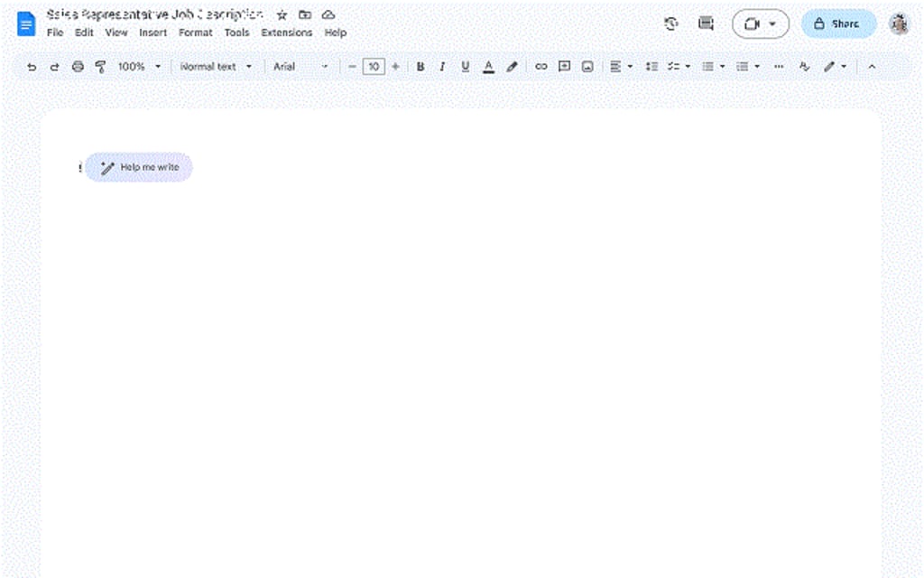Move document using the folder icon
This screenshot has width=924, height=578.
point(305,14)
